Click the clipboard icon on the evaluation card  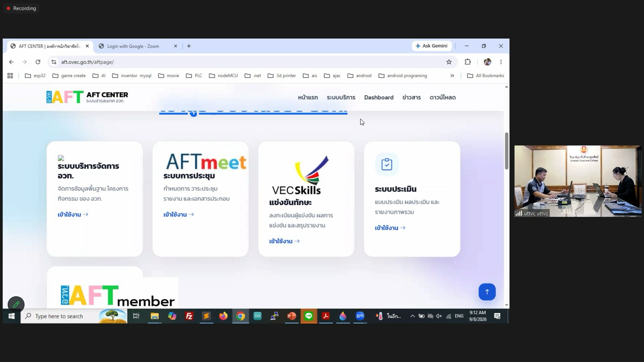coord(387,164)
